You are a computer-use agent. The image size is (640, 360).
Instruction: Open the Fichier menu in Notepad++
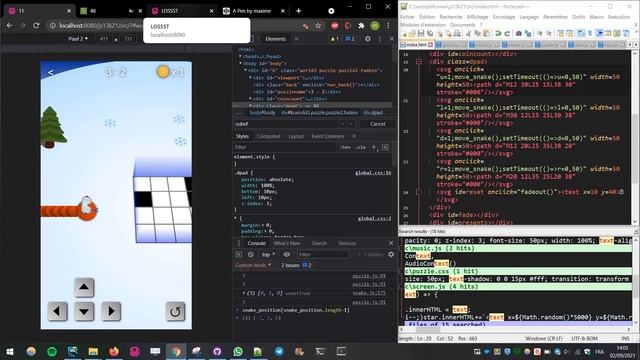(x=407, y=17)
